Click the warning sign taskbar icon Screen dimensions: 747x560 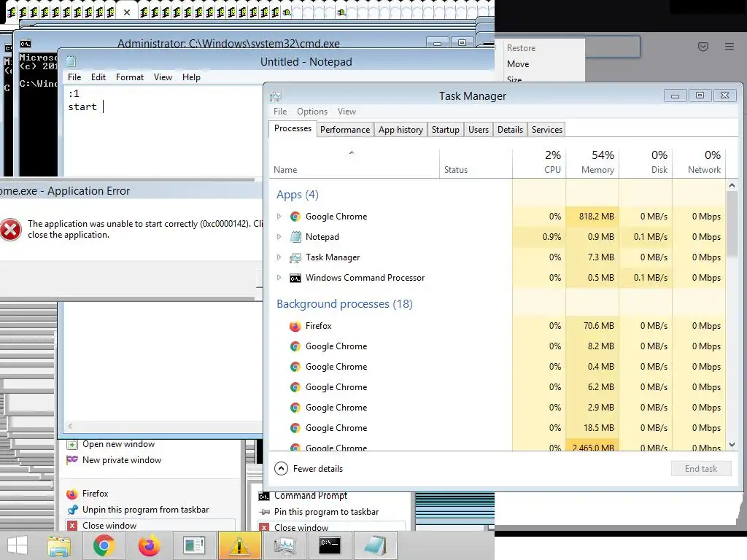click(x=239, y=545)
